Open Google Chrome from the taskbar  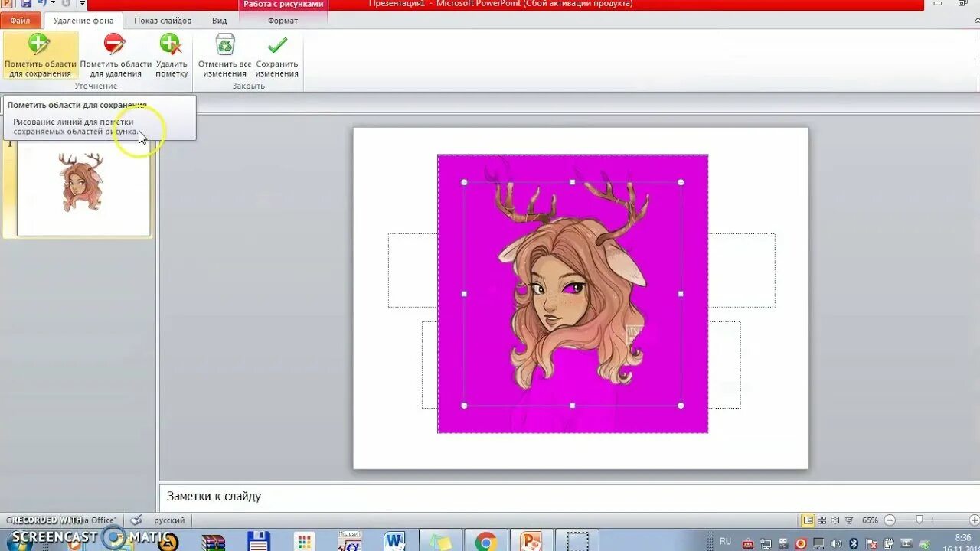(485, 542)
